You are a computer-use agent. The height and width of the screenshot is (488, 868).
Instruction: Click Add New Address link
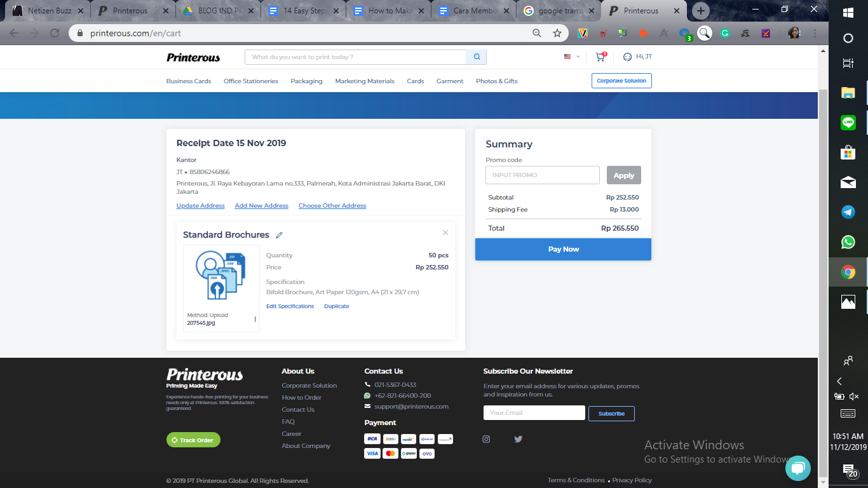261,206
